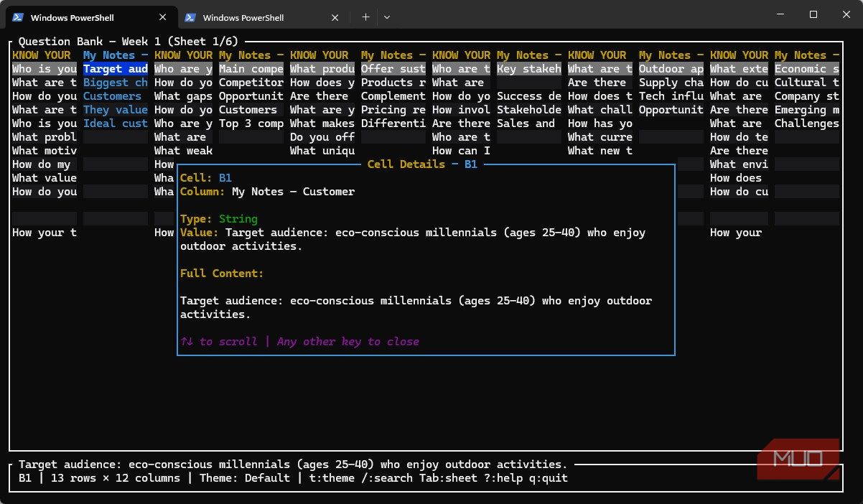The height and width of the screenshot is (504, 863).
Task: Select the 'Products r' cell
Action: (393, 83)
